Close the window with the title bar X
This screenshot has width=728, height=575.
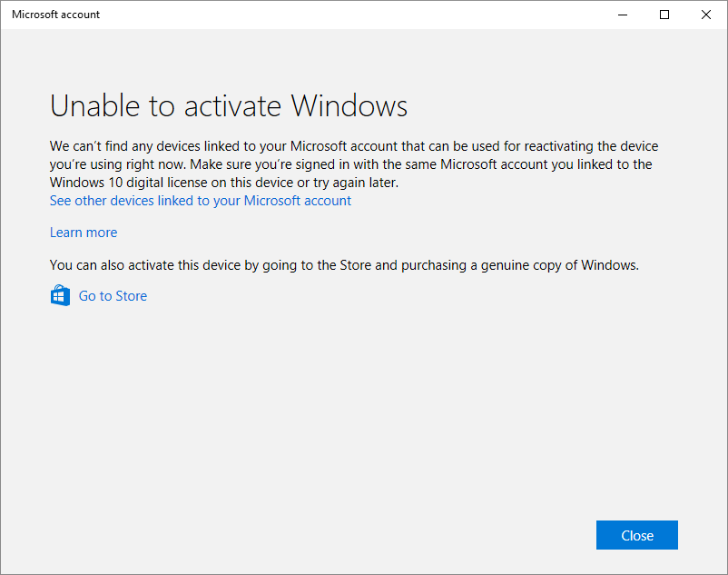click(706, 15)
